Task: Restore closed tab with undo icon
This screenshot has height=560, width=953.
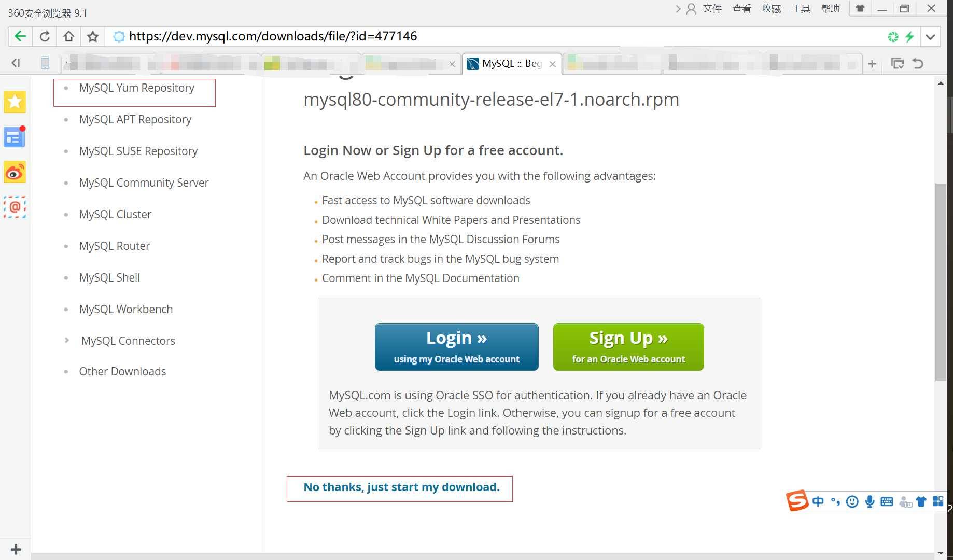Action: click(918, 64)
